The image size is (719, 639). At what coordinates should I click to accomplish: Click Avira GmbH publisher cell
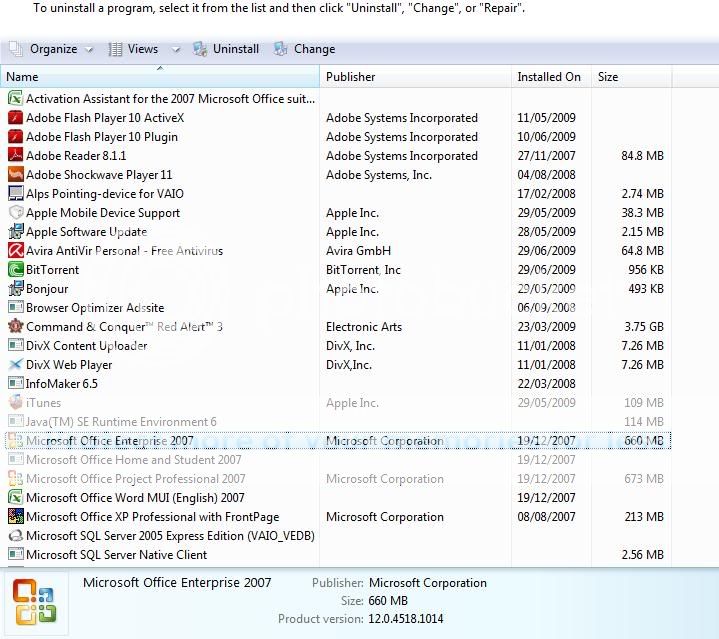pos(358,251)
